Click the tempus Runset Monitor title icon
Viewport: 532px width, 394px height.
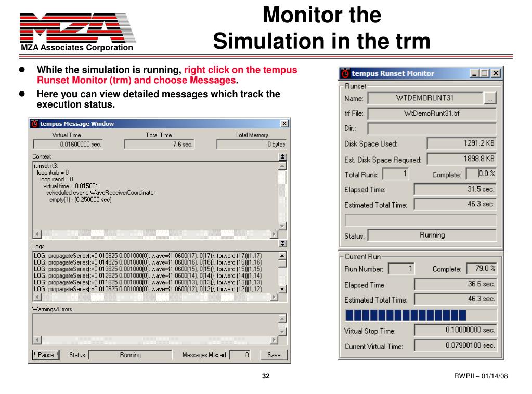pyautogui.click(x=345, y=73)
